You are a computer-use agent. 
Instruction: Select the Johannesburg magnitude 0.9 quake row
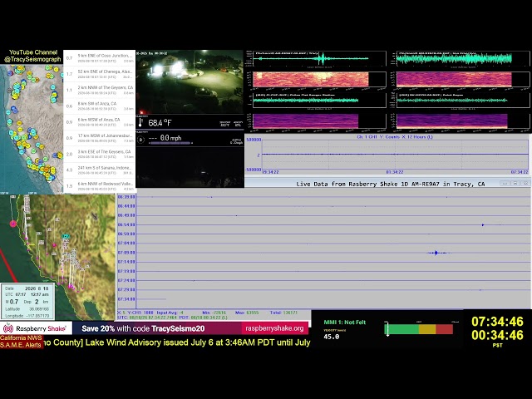(x=100, y=138)
